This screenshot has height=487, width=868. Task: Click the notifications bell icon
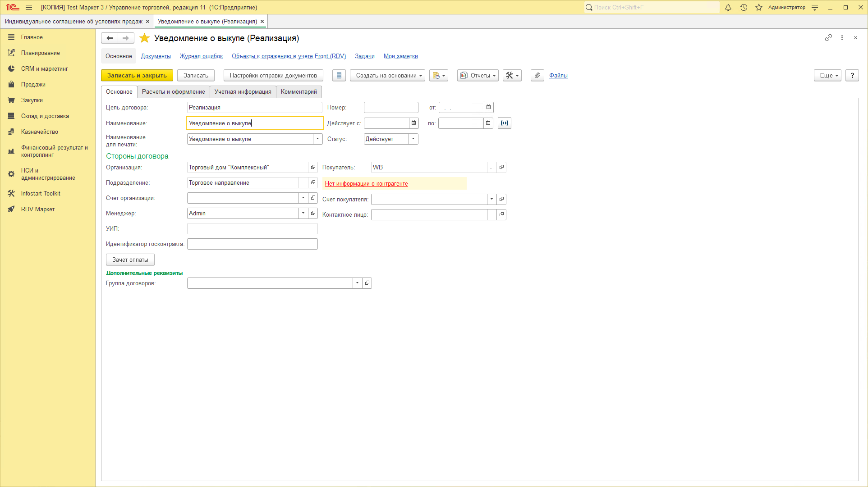point(728,7)
